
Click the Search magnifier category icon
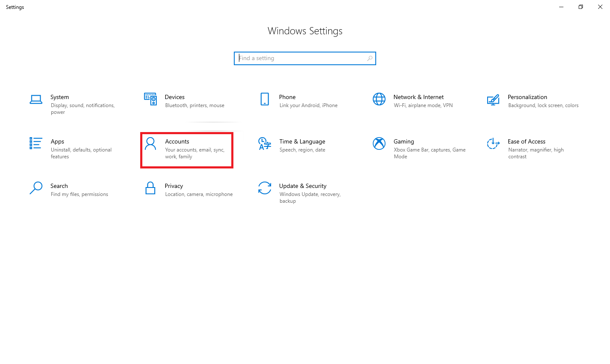[x=36, y=188]
